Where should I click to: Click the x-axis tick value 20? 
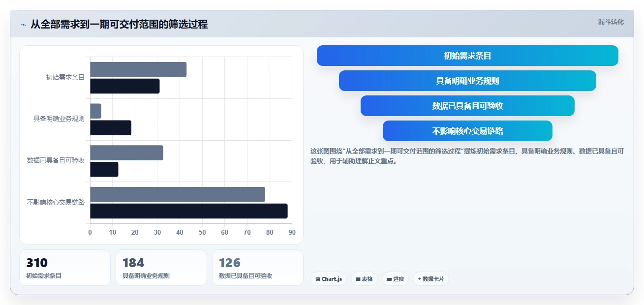tap(135, 233)
